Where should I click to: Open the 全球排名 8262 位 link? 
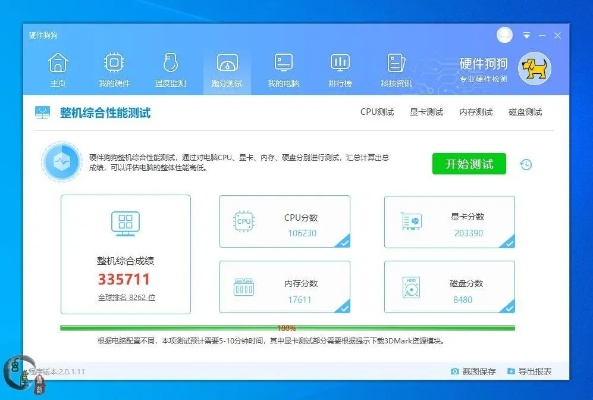[127, 298]
